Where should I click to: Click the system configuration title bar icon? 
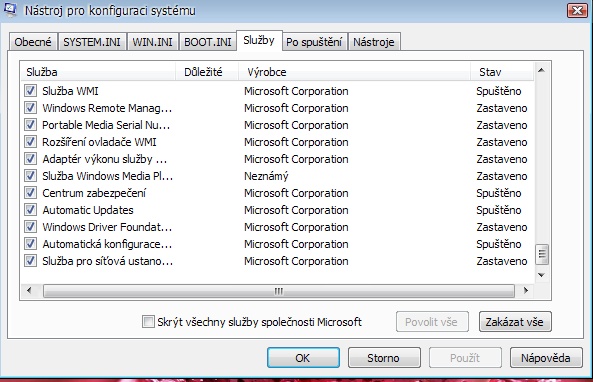click(10, 9)
